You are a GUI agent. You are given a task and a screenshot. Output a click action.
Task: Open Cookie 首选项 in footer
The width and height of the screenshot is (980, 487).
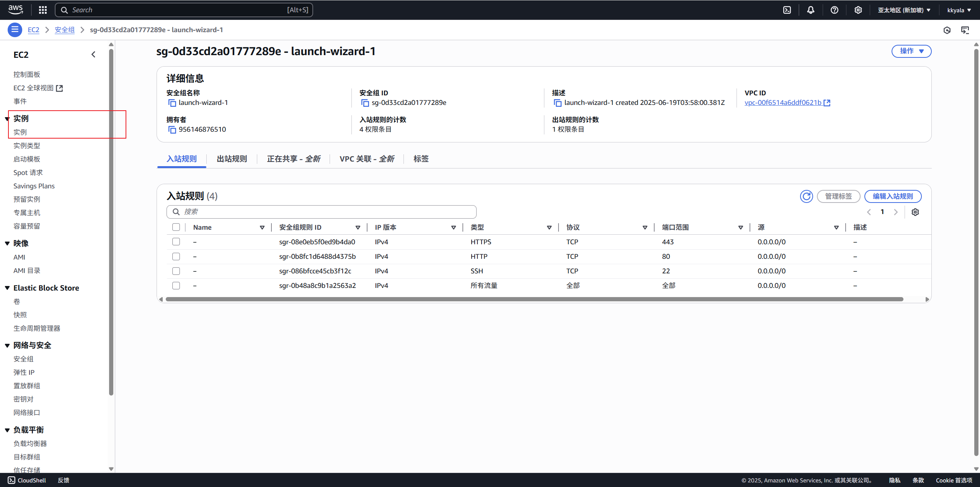click(x=954, y=480)
